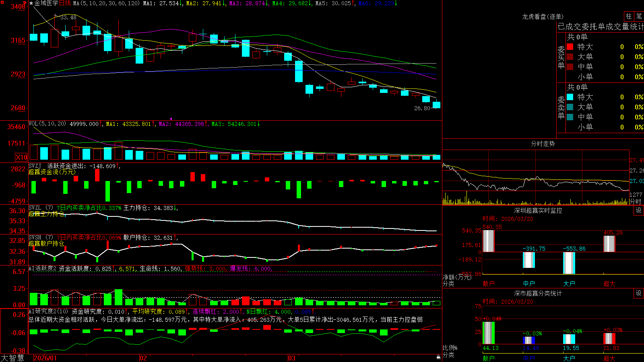This screenshot has width=644, height=362.
Task: Click the dark red 大单 buy-order swatch
Action: coord(570,57)
